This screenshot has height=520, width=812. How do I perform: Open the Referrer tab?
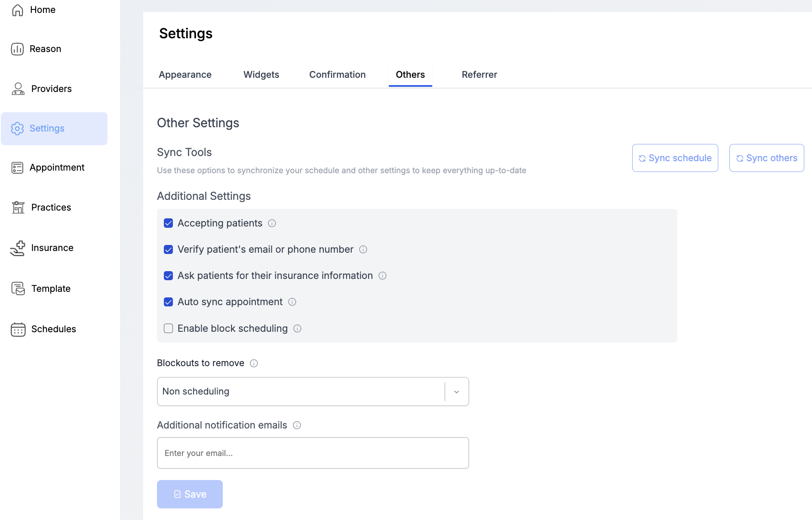point(479,75)
